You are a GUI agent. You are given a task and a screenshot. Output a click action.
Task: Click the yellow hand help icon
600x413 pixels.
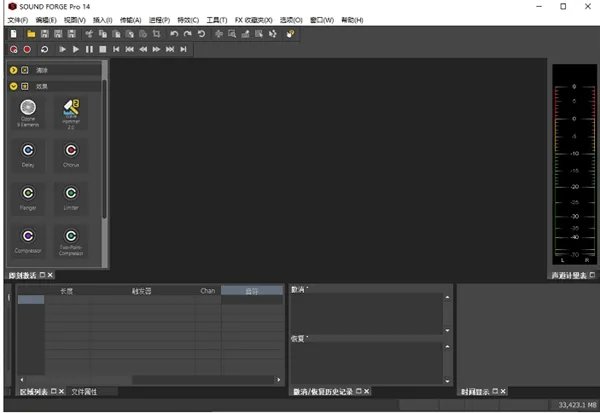(290, 34)
